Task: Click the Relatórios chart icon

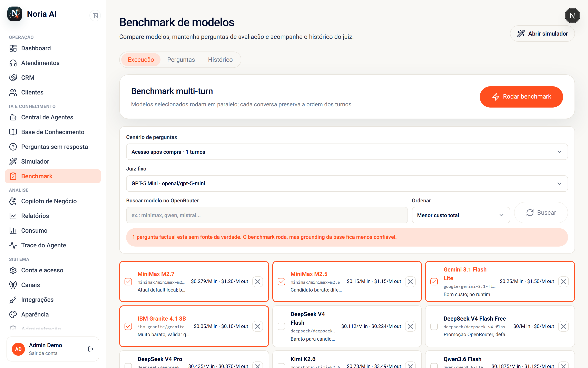Action: [x=13, y=216]
